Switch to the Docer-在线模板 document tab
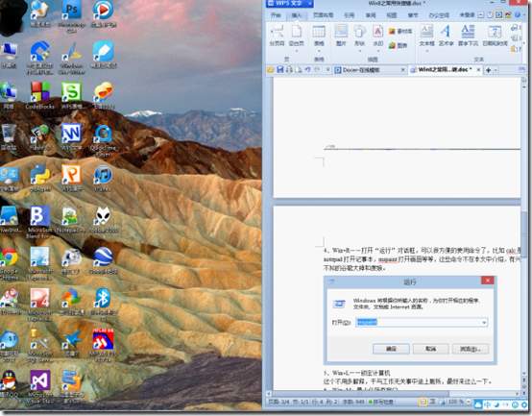Viewport: 532px width, 416px height. coord(370,70)
